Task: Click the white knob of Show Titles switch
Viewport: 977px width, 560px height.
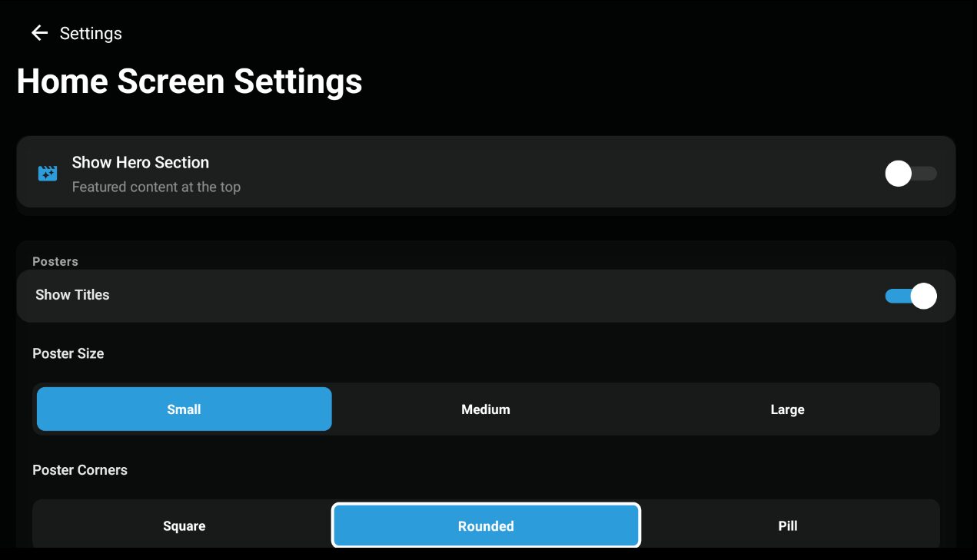Action: coord(923,296)
